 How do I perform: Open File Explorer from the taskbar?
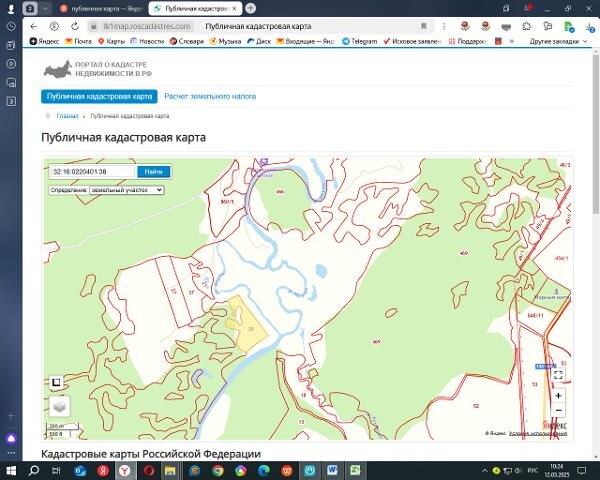pyautogui.click(x=170, y=470)
